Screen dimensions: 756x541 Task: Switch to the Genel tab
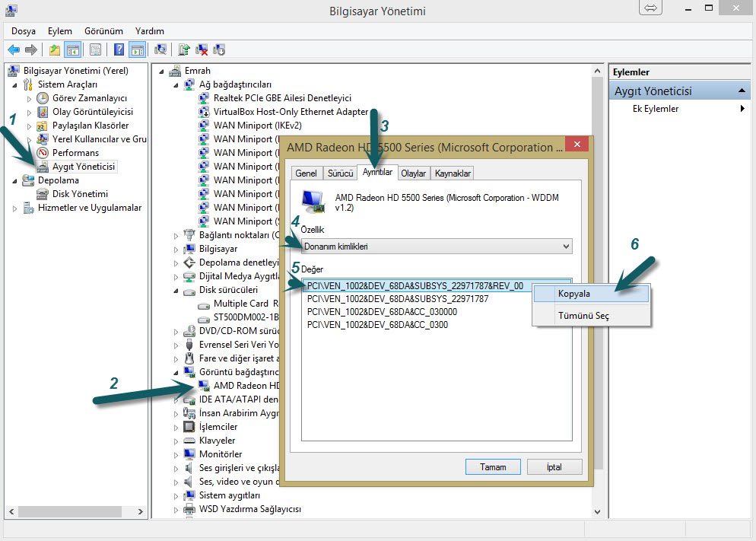click(x=307, y=173)
